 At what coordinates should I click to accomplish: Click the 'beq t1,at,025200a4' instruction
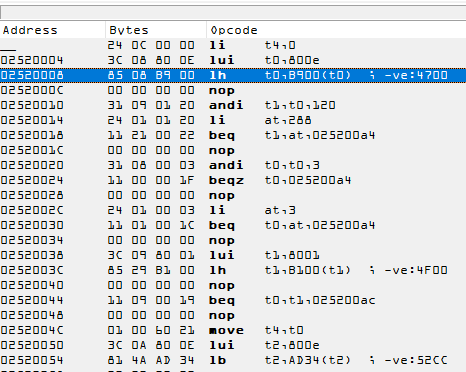click(x=292, y=135)
